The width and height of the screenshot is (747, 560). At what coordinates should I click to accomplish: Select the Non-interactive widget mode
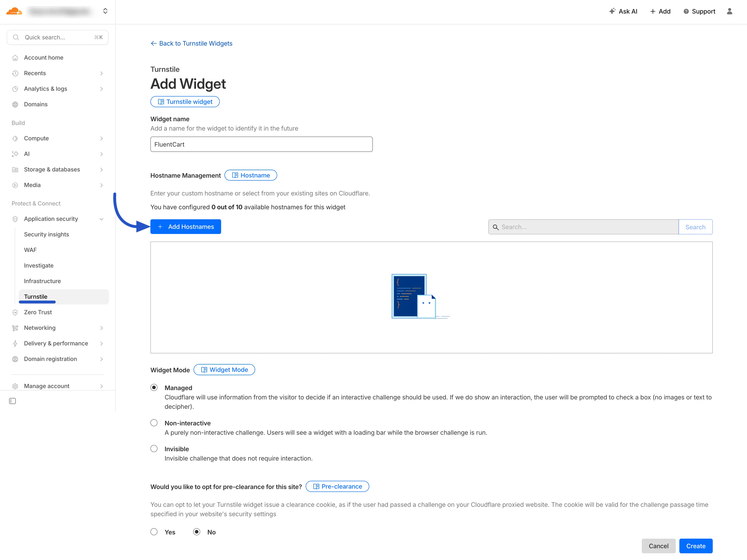[154, 423]
